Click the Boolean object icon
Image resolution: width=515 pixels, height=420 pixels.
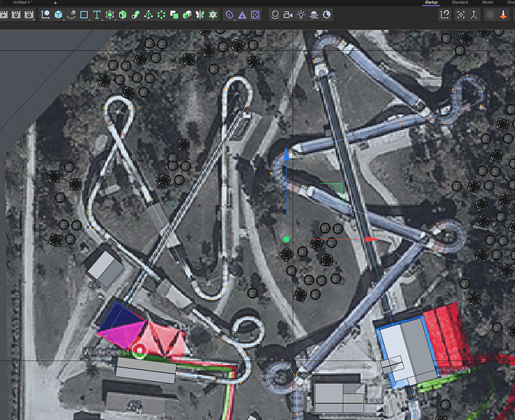[x=174, y=14]
